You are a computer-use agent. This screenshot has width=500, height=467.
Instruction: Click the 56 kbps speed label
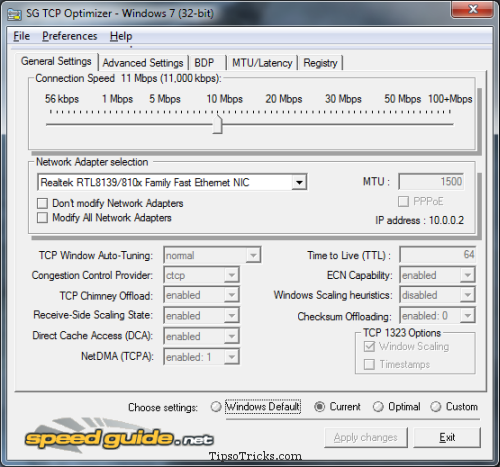point(62,99)
